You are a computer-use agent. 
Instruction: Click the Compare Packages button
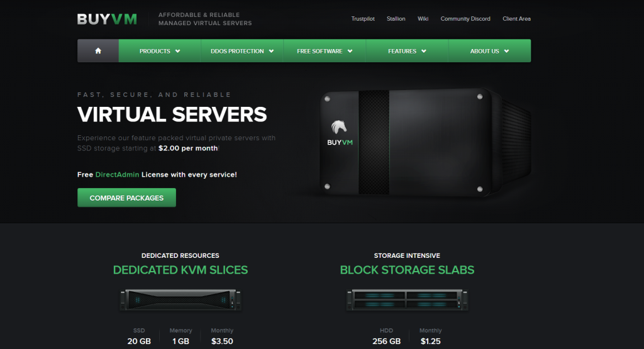[x=126, y=197]
